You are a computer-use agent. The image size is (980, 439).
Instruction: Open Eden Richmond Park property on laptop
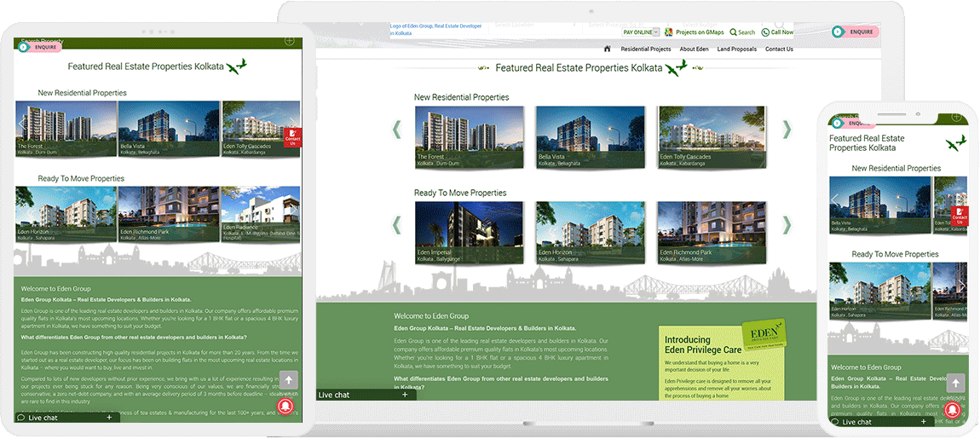point(712,232)
